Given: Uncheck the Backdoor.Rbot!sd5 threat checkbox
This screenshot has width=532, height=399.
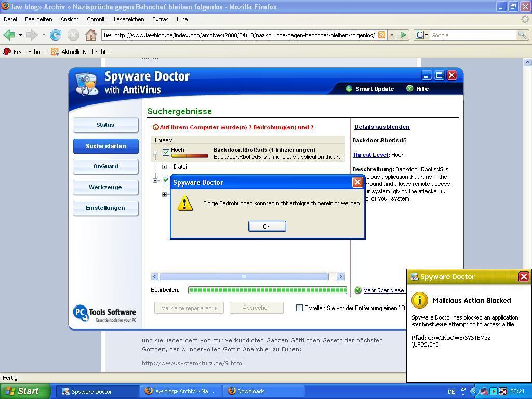Looking at the screenshot, I should click(x=166, y=152).
